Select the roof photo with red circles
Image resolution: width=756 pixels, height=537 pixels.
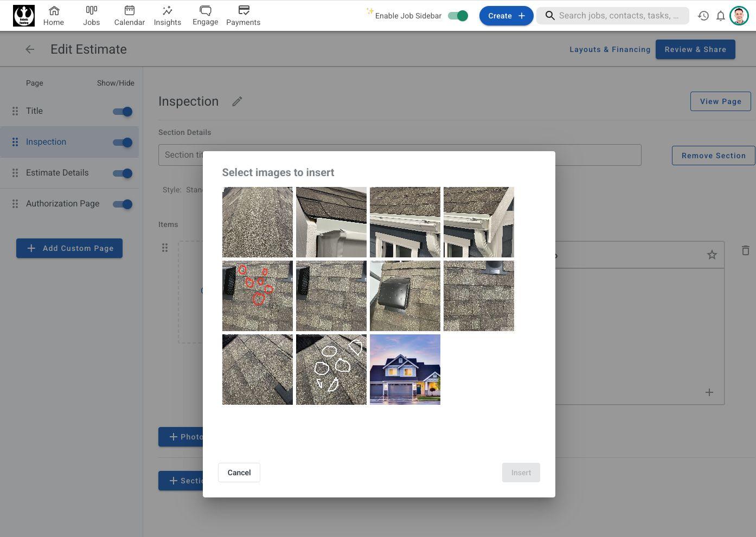click(x=257, y=296)
